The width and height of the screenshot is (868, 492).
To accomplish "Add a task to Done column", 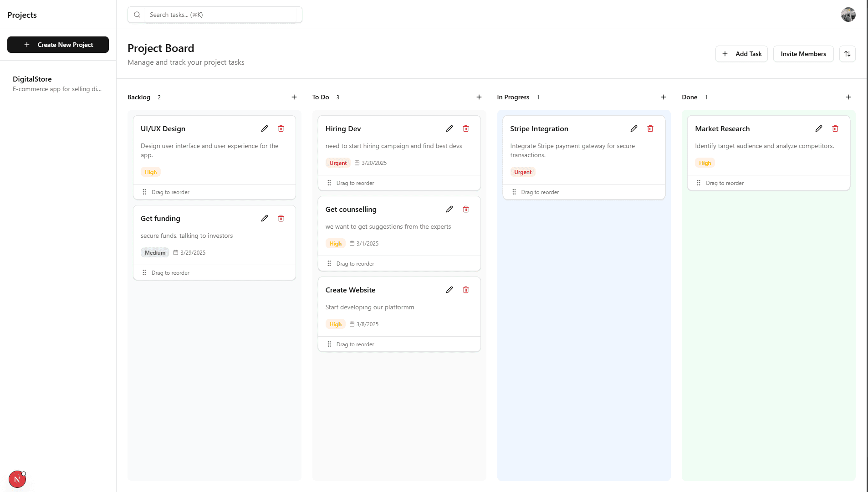I will coord(848,97).
